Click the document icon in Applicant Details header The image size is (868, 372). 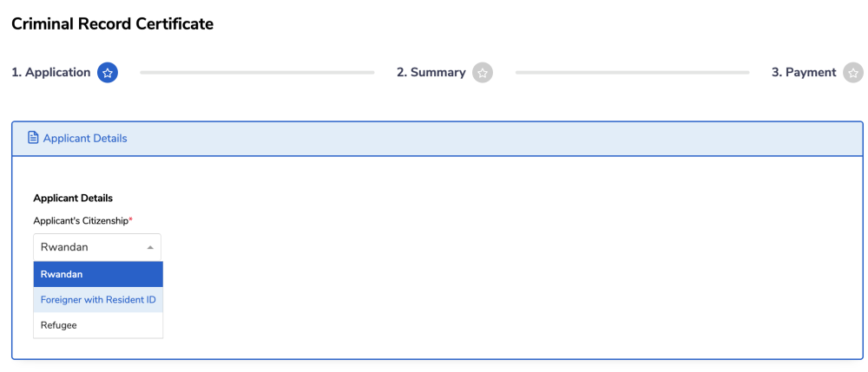point(33,138)
